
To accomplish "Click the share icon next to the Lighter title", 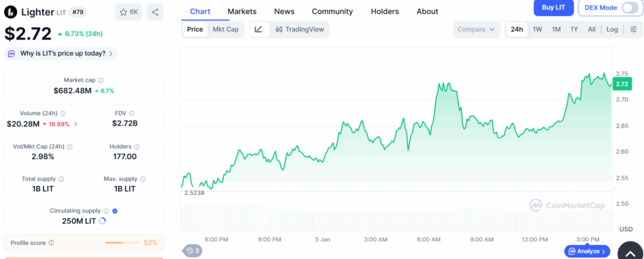I will click(x=155, y=12).
